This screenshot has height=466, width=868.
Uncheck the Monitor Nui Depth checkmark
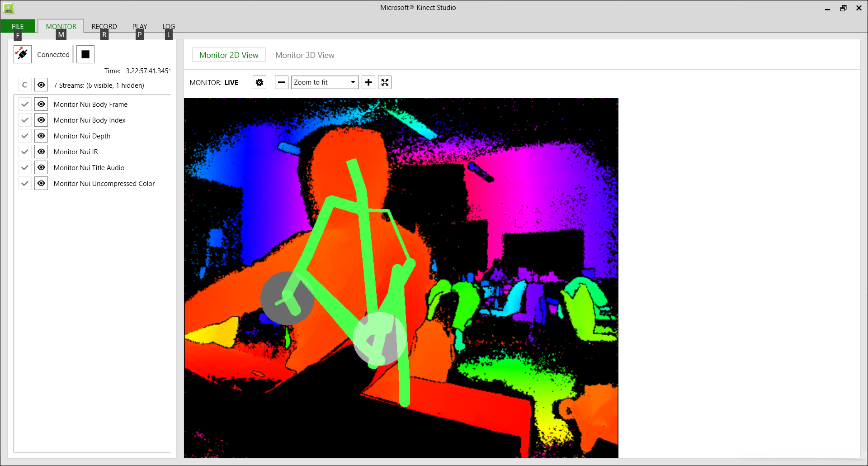point(25,136)
